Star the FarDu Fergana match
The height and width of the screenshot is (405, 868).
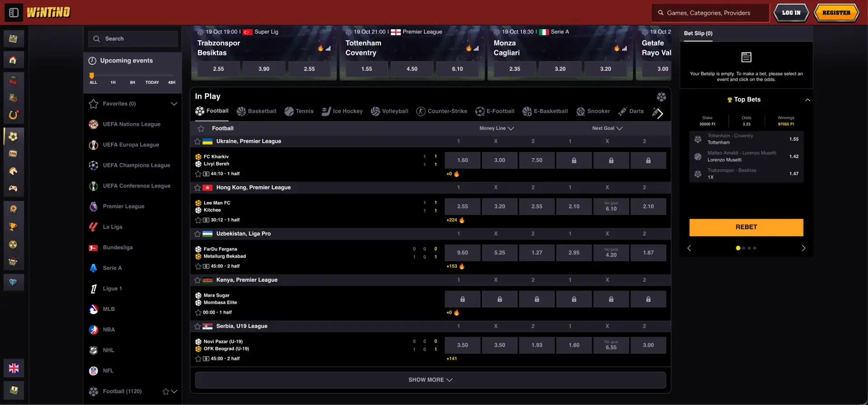198,266
